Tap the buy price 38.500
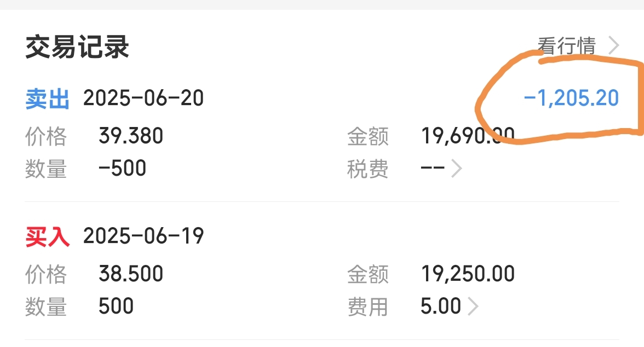This screenshot has height=347, width=644. pos(131,274)
